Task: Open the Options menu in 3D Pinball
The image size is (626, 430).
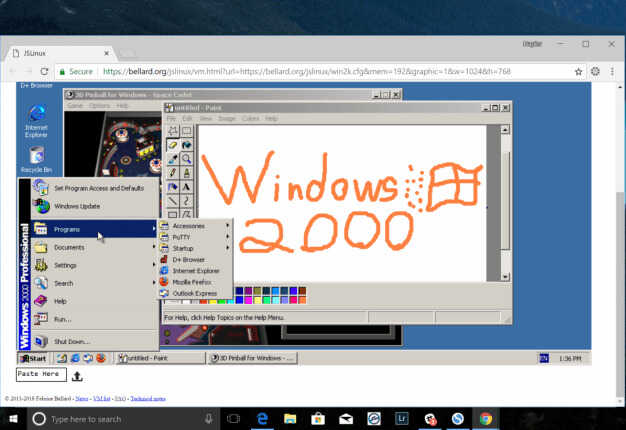Action: click(99, 106)
